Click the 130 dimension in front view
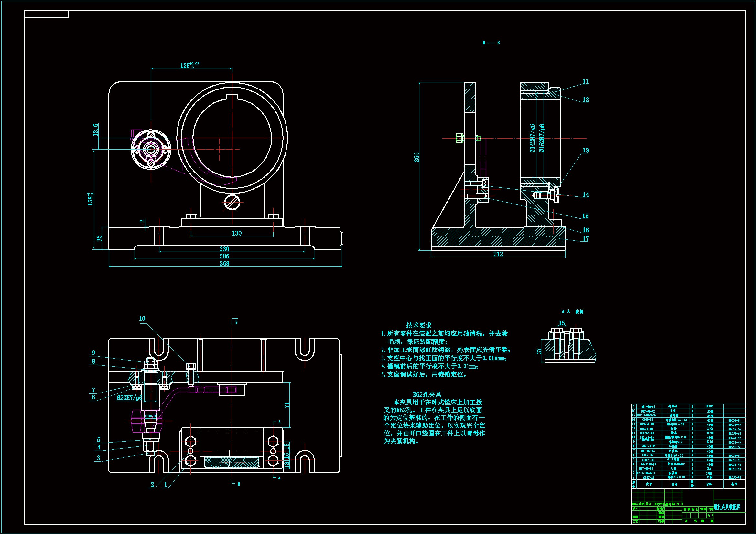The image size is (756, 534). [236, 233]
